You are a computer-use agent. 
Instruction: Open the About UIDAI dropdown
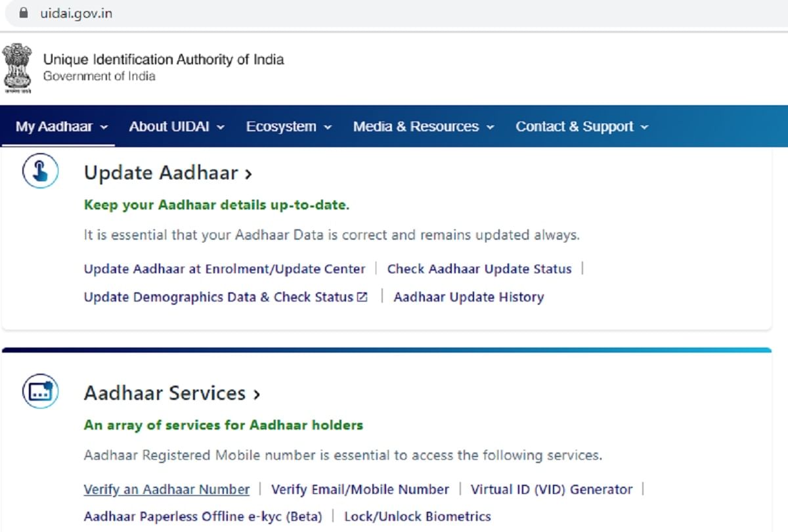pos(171,126)
